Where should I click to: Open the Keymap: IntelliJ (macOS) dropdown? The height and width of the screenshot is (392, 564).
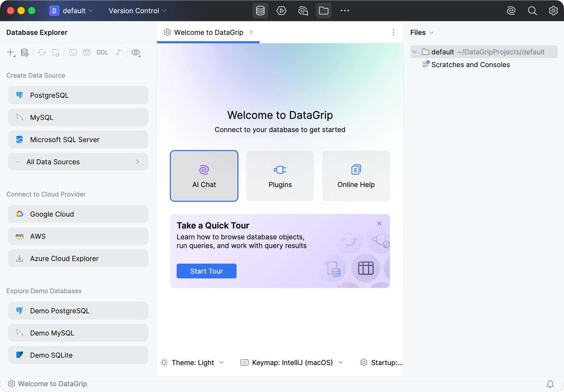[x=292, y=363]
